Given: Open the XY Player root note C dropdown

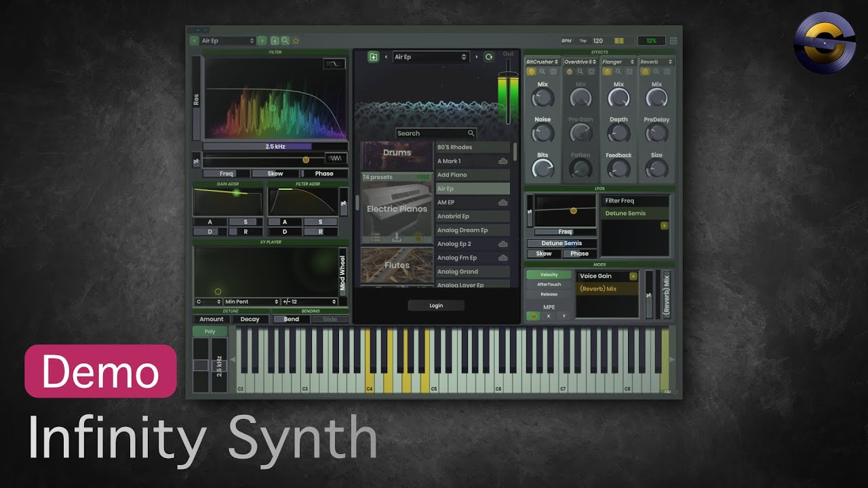Looking at the screenshot, I should (208, 302).
